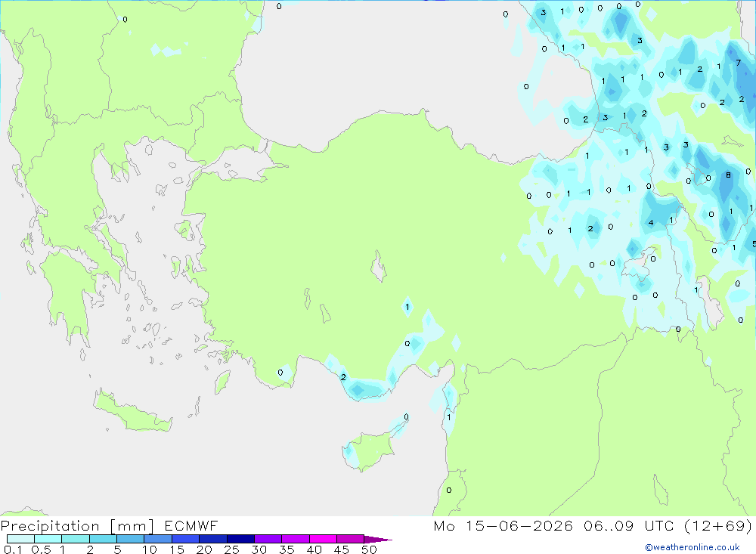756x554 pixels.
Task: Select the 0.1–0.5 mm legend color swatch
Action: (20, 539)
